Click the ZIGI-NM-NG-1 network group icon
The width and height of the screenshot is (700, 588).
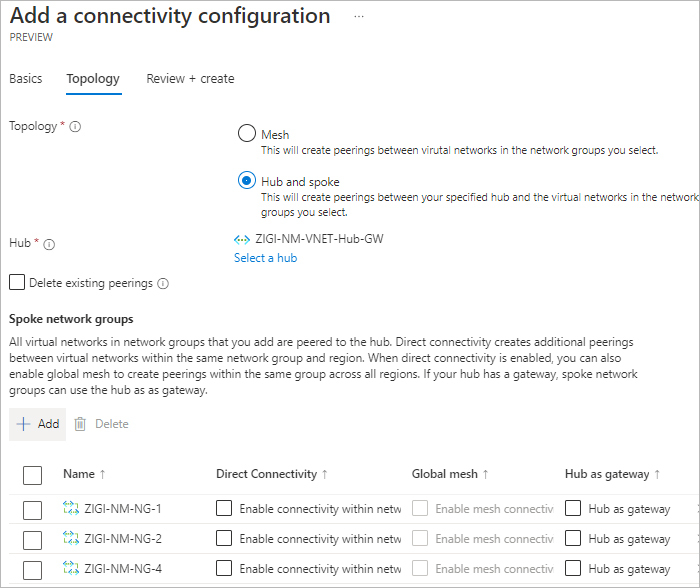71,508
